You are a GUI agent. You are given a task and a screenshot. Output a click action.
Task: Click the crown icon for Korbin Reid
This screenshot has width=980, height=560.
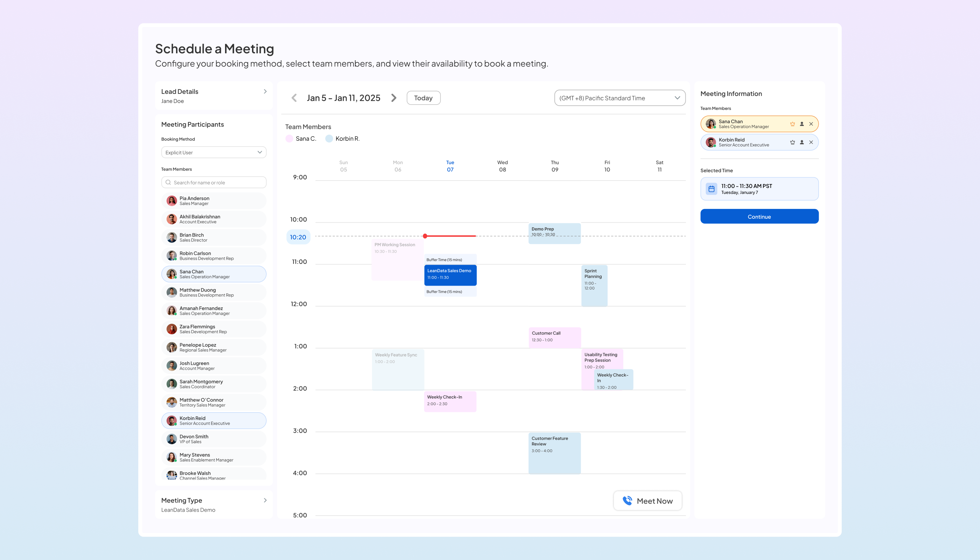tap(792, 142)
